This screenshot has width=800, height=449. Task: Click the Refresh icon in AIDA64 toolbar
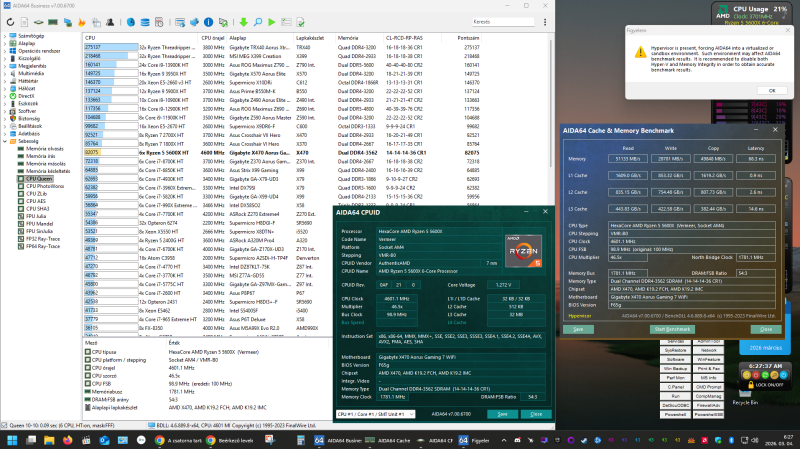pyautogui.click(x=10, y=22)
